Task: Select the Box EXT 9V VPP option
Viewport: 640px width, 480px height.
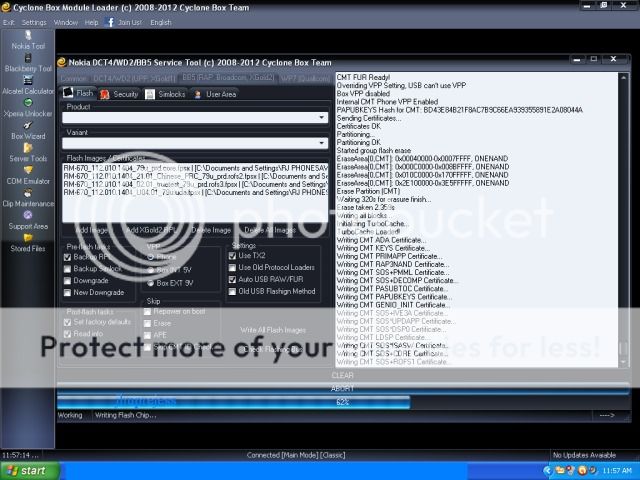Action: tap(151, 282)
